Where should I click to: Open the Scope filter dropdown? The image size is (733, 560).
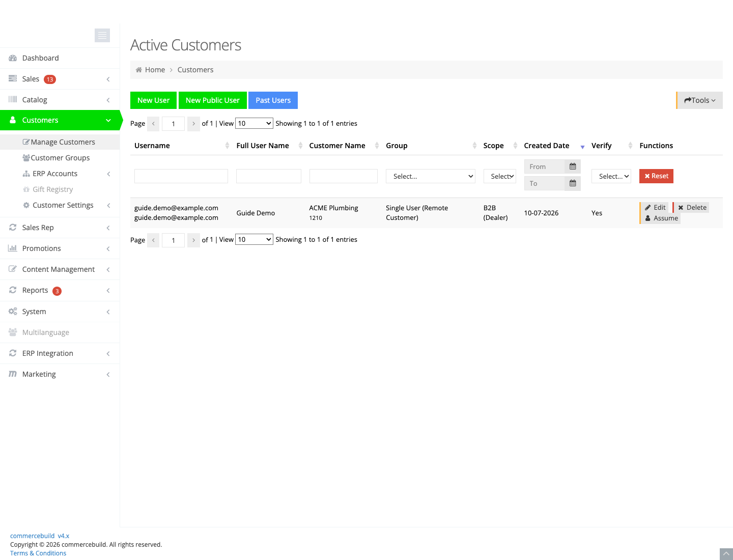pyautogui.click(x=500, y=176)
